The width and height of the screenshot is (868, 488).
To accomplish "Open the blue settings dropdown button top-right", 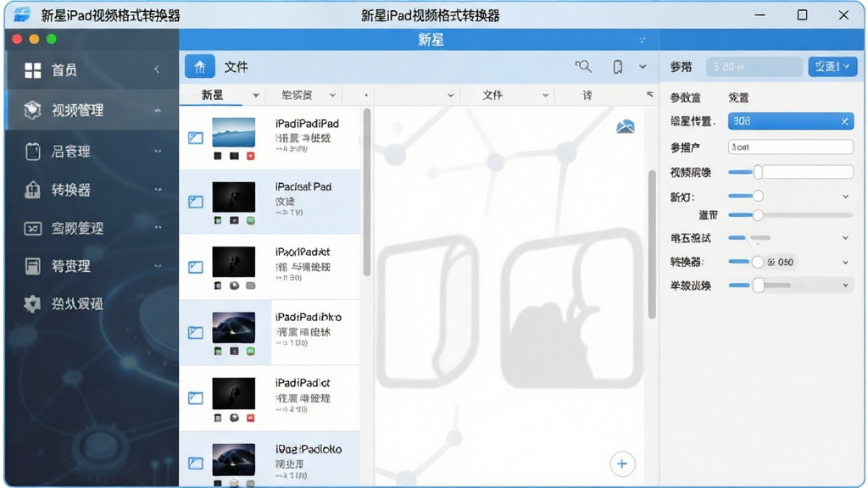I will point(832,66).
